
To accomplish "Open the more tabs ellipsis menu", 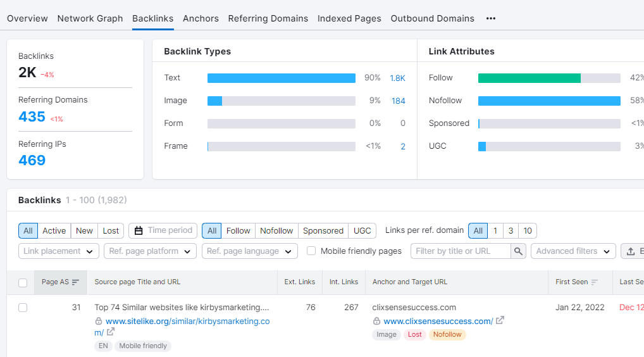I will [490, 18].
